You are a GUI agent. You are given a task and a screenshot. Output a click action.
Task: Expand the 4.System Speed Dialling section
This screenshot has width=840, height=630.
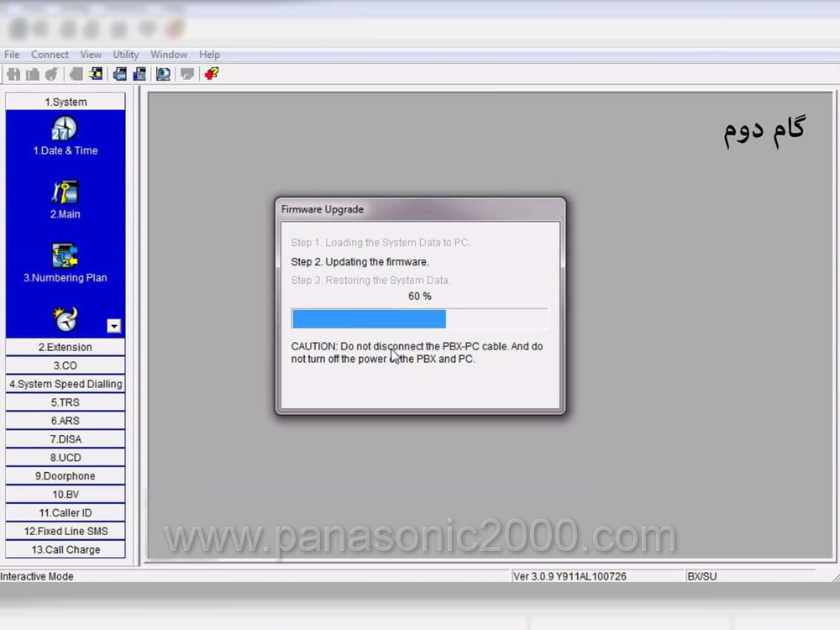point(66,384)
